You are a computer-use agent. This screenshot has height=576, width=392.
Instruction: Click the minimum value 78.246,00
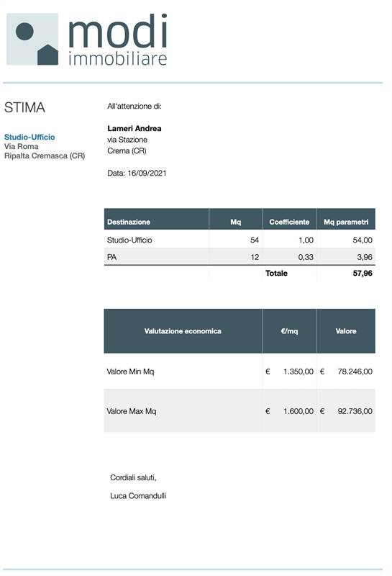tap(355, 372)
